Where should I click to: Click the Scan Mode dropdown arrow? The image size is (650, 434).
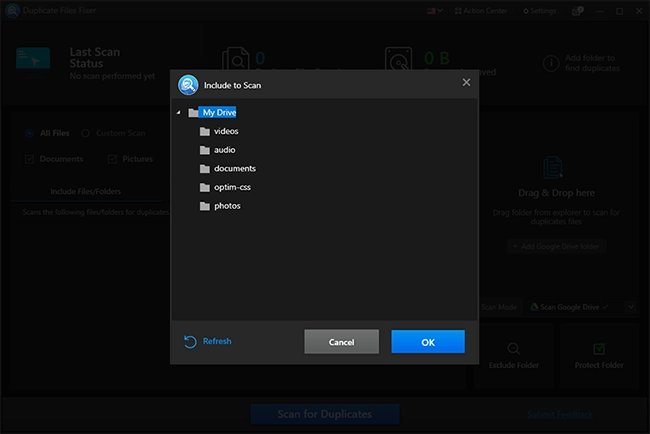(x=631, y=307)
